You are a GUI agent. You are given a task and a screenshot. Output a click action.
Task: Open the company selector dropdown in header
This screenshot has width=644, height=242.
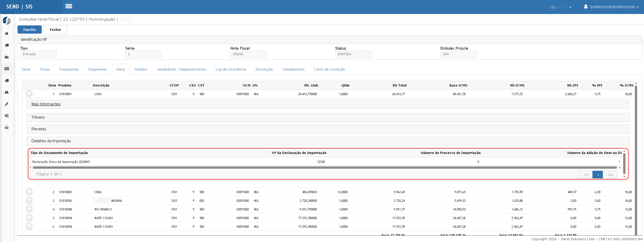click(x=560, y=7)
